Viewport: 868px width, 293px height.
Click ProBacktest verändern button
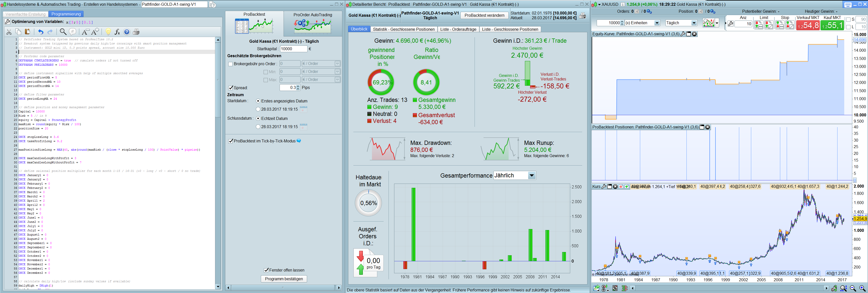click(x=484, y=15)
